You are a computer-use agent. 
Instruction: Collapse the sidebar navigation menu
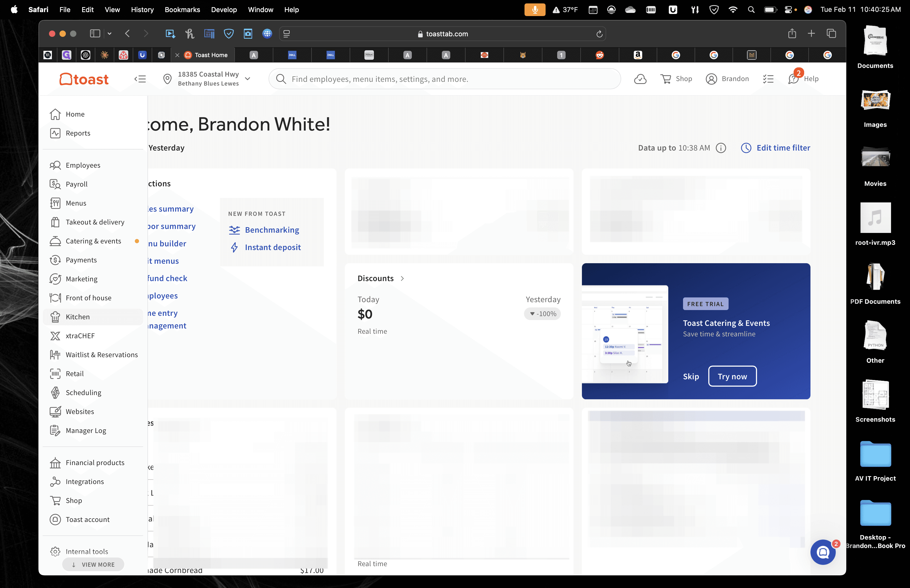pyautogui.click(x=140, y=79)
